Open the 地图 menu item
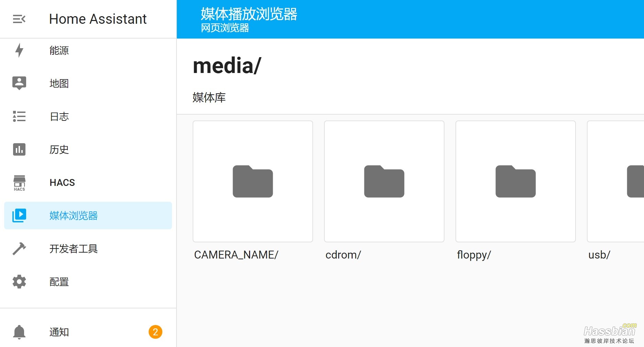The width and height of the screenshot is (644, 347). [x=88, y=83]
